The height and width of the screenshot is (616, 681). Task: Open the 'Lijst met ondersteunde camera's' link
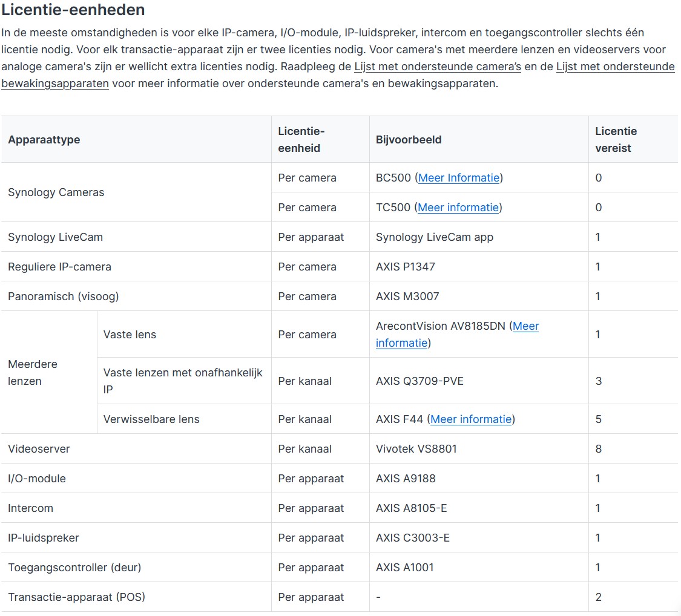(437, 67)
